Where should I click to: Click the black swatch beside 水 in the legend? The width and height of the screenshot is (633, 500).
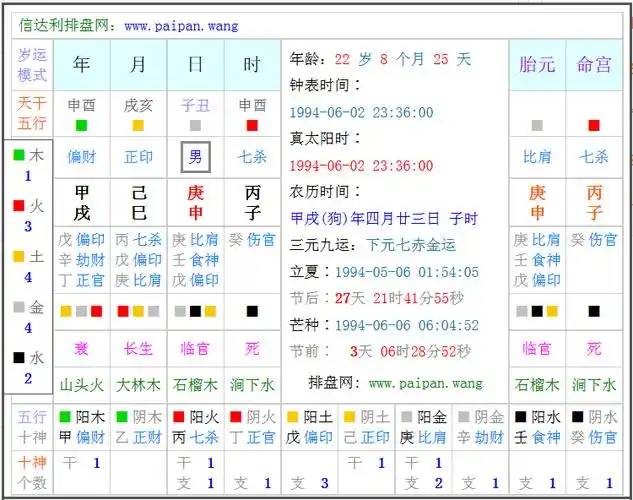(x=19, y=358)
